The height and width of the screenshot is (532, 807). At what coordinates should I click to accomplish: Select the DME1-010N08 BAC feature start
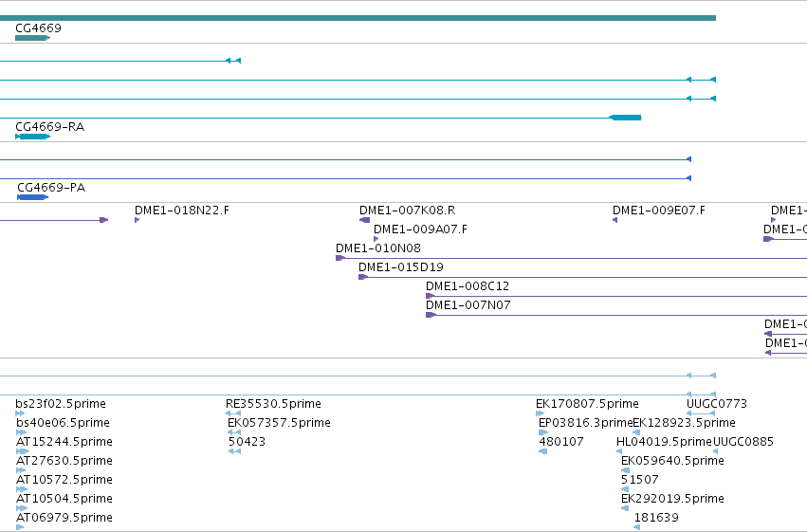tap(340, 258)
